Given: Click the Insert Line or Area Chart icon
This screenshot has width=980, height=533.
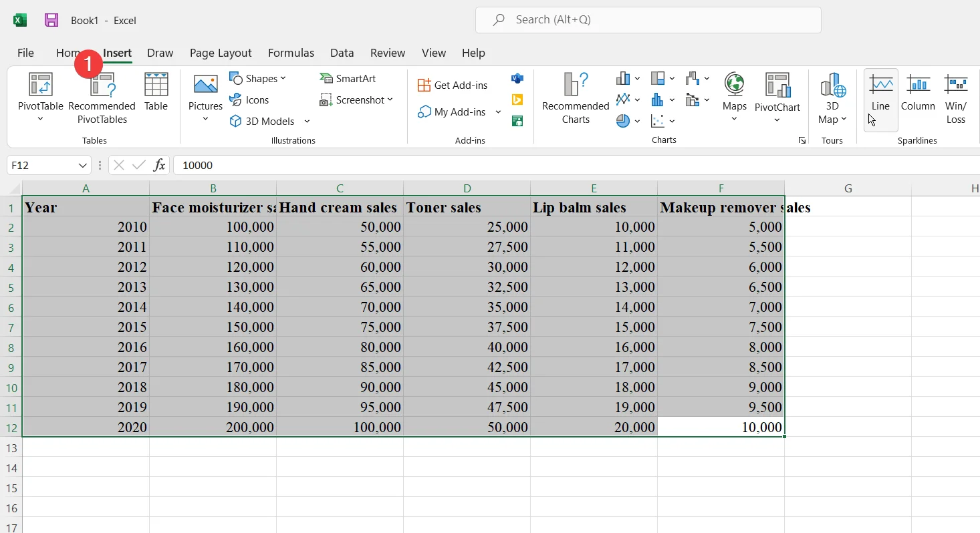Looking at the screenshot, I should [x=623, y=100].
